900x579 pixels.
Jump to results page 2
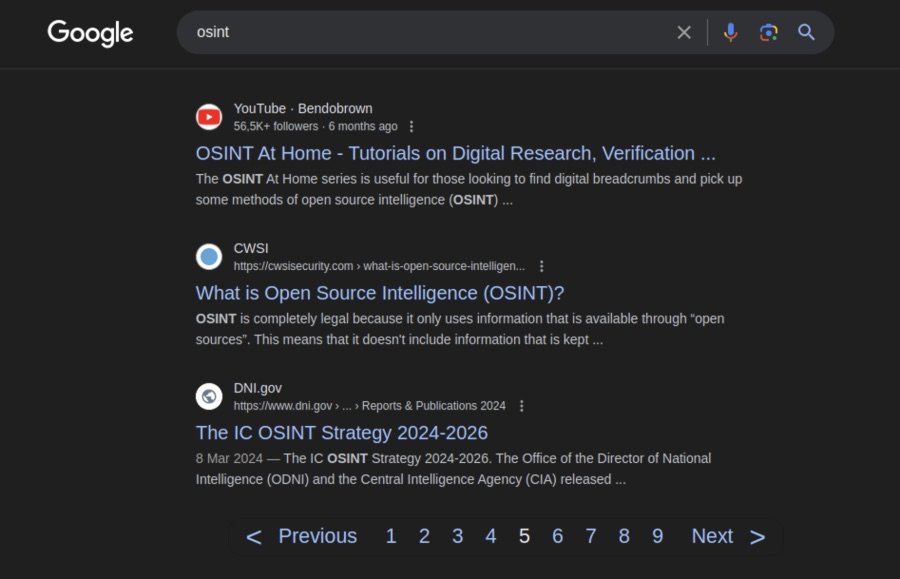[424, 536]
